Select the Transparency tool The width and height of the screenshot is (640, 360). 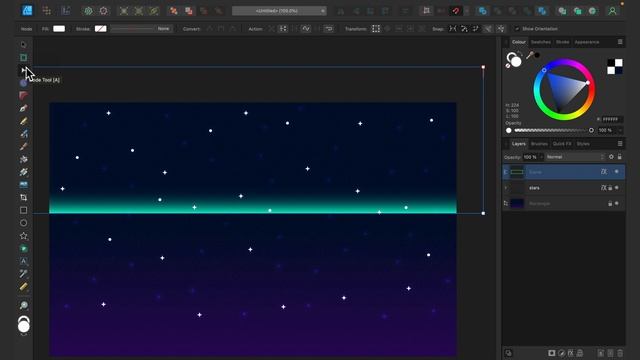24,172
